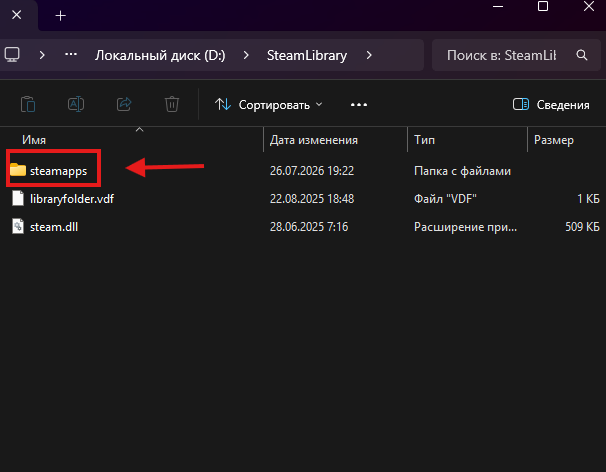606x472 pixels.
Task: Sort by the Размер column header
Action: [553, 140]
